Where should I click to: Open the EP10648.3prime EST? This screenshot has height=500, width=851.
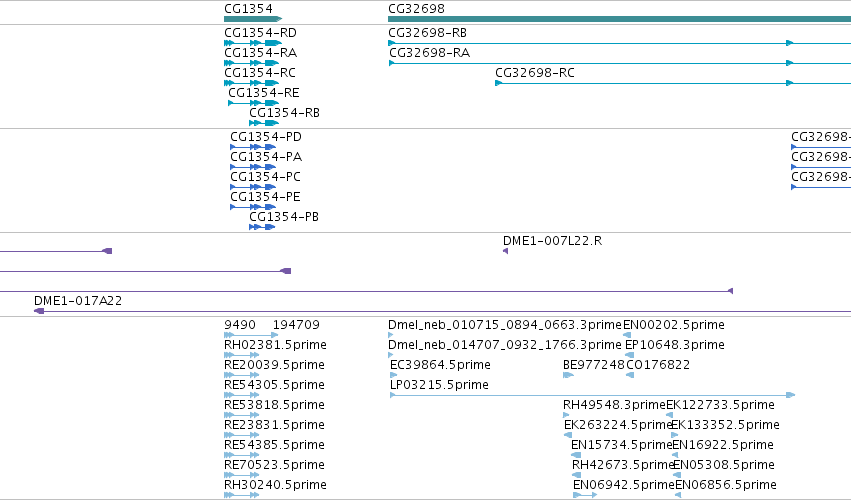point(675,345)
